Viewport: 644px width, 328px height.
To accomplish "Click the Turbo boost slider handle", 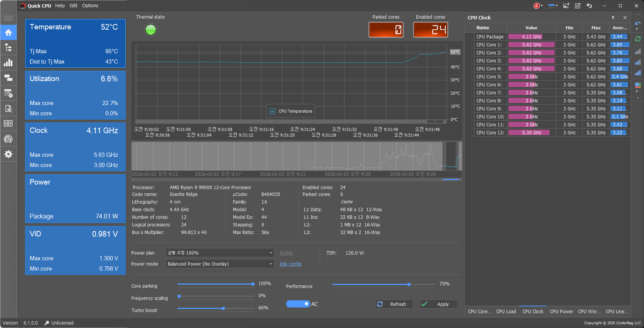I will click(223, 308).
